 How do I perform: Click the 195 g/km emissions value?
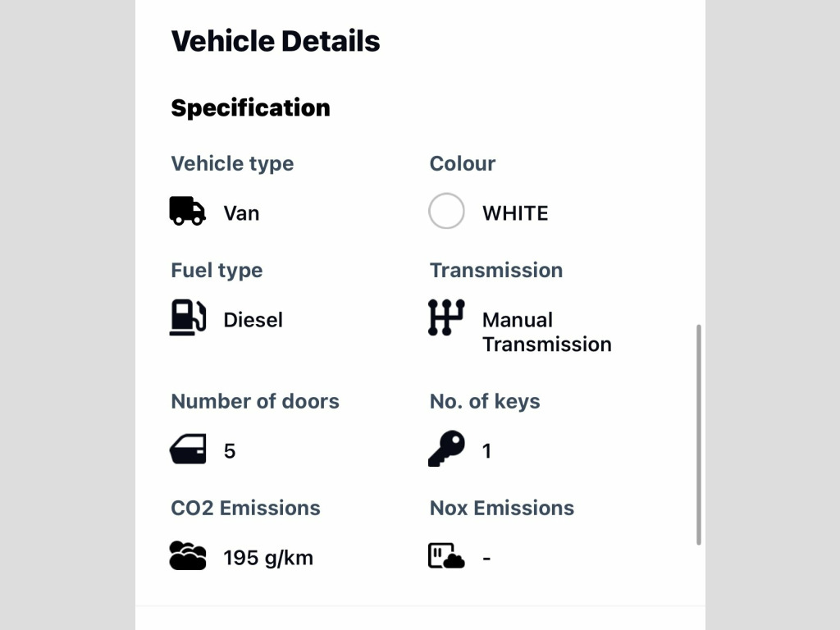pos(268,558)
